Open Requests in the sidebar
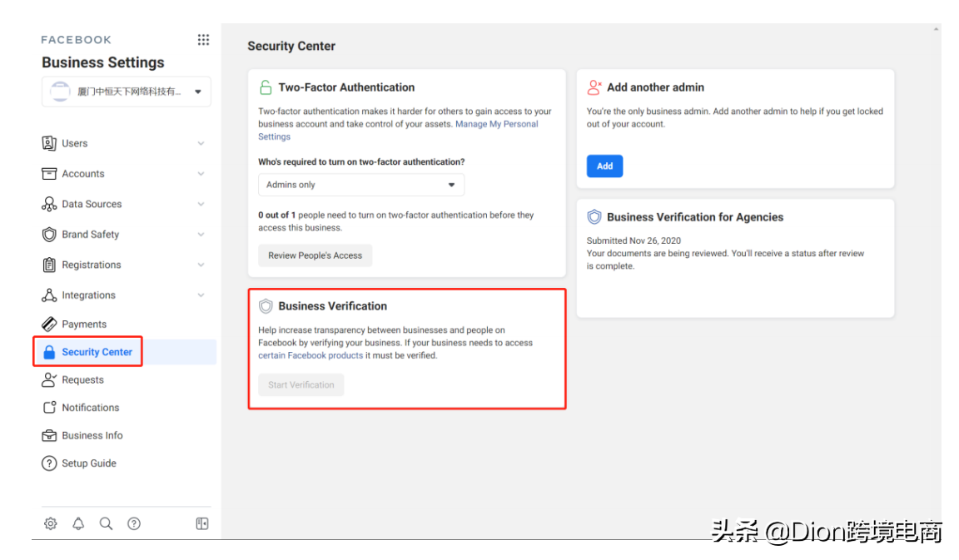This screenshot has height=560, width=959. pos(82,379)
